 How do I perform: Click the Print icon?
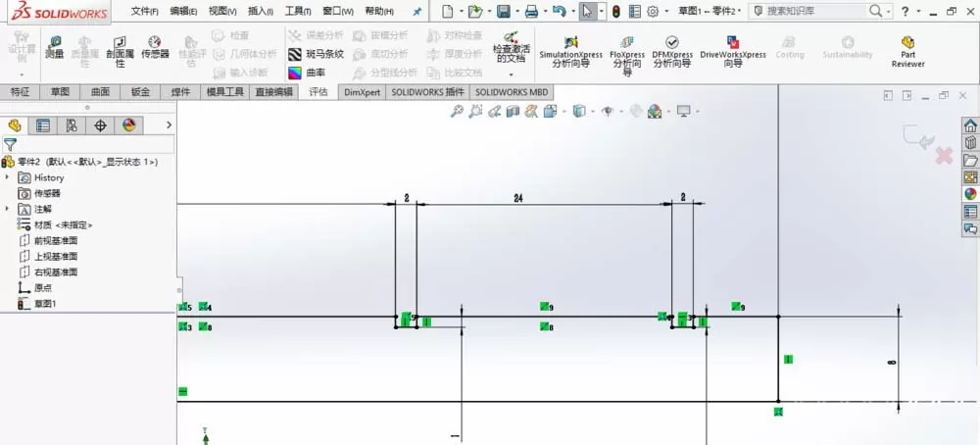(531, 11)
